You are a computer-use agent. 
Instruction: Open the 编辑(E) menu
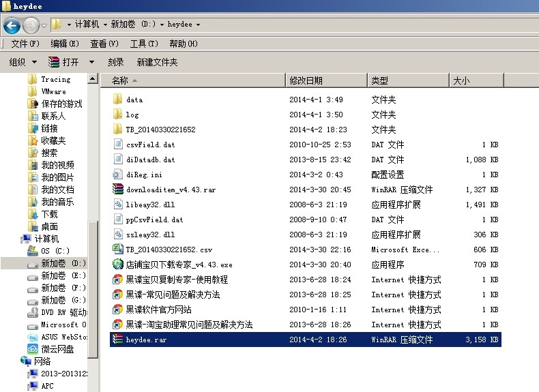click(x=65, y=44)
